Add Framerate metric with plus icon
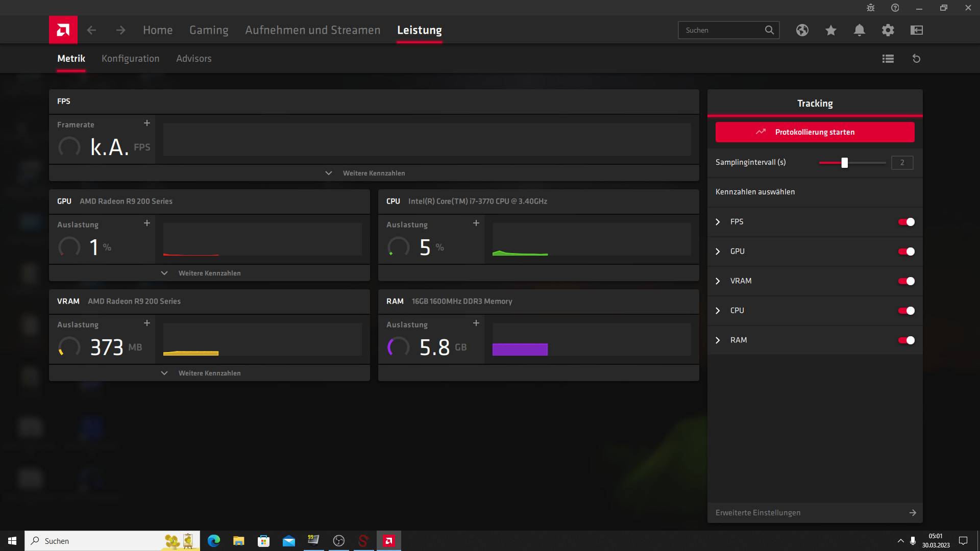The image size is (980, 551). pos(147,123)
